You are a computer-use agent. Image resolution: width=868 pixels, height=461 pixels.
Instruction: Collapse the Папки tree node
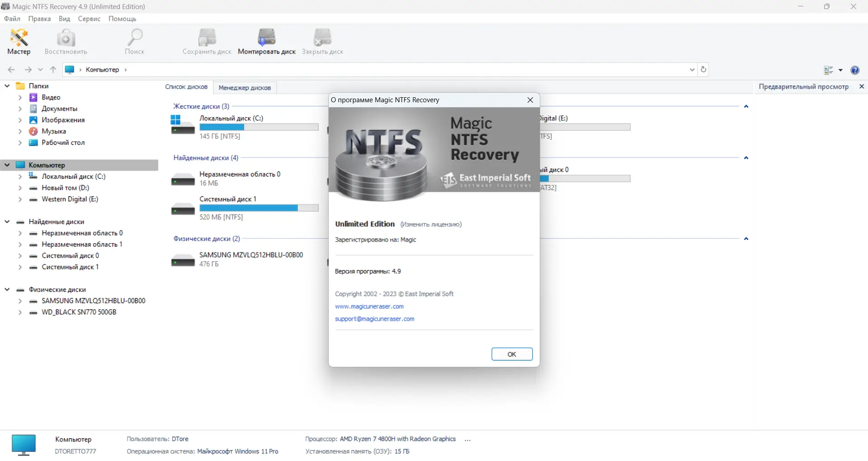(7, 86)
